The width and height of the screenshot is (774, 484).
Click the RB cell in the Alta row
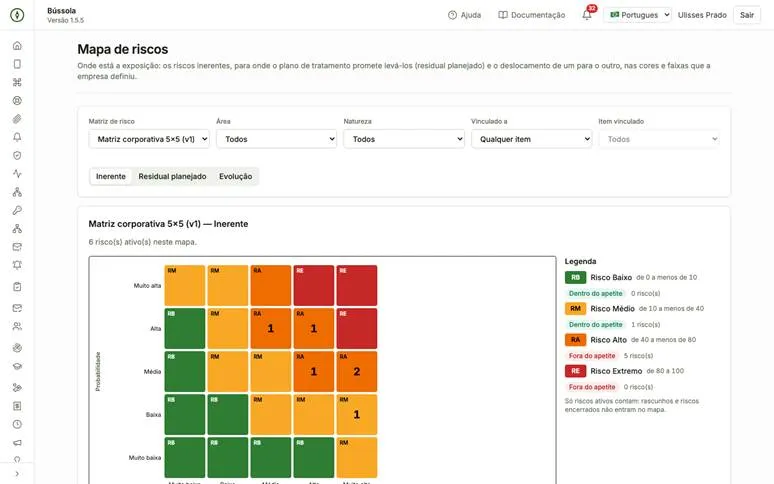[x=185, y=329]
